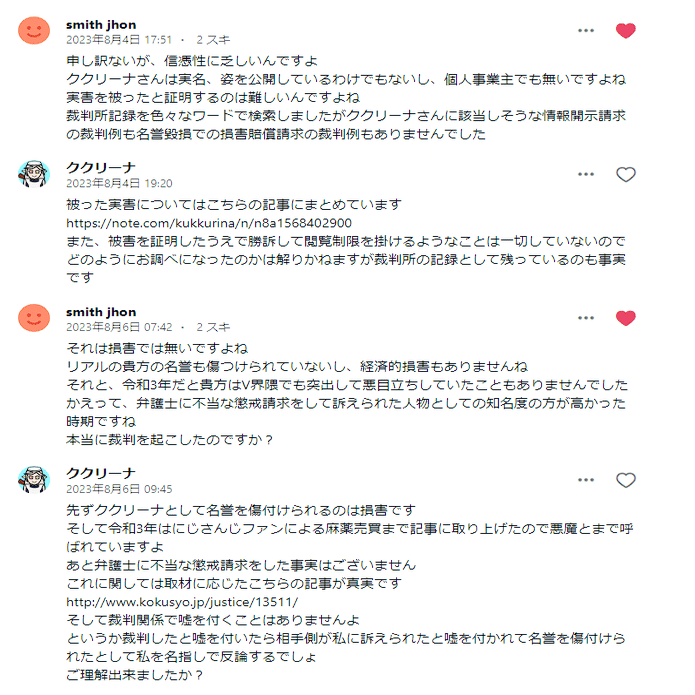Open three-dot menu on ククリーナ's 19:20 comment

[x=586, y=175]
